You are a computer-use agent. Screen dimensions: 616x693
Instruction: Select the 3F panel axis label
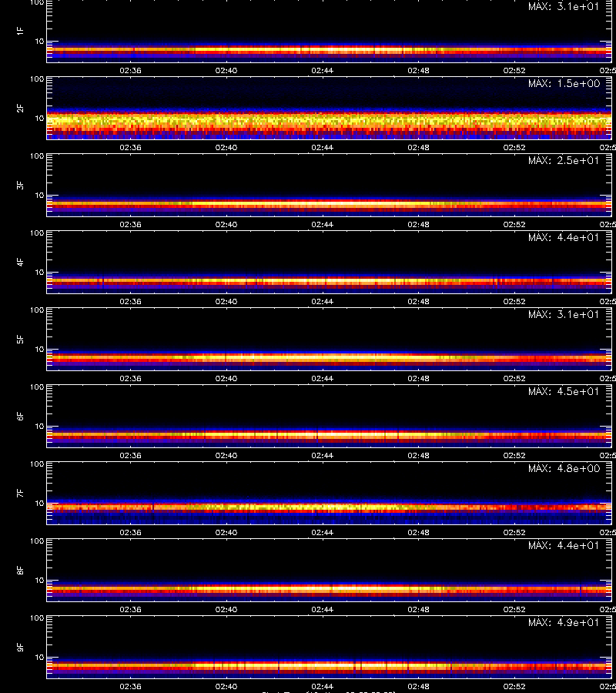point(20,185)
